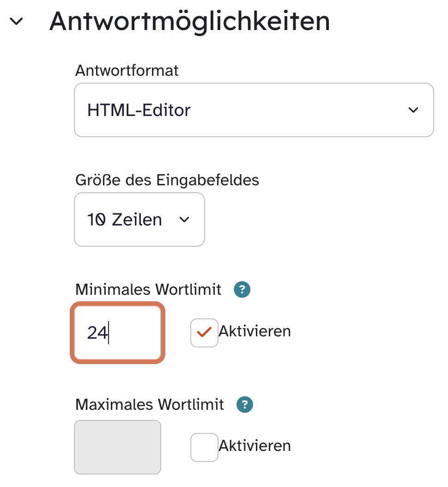Focus the Minimales Wortlimit input field
The image size is (448, 487).
coord(117,332)
